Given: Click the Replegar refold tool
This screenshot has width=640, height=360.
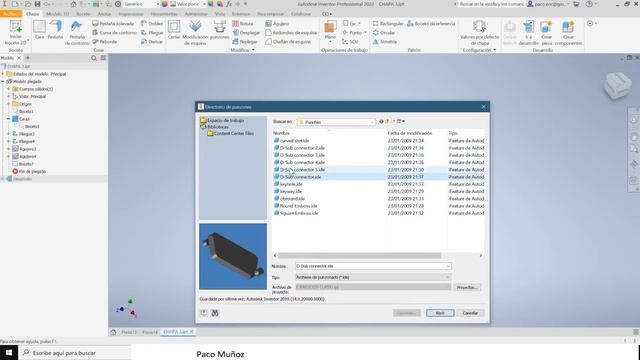Looking at the screenshot, I should click(x=245, y=42).
